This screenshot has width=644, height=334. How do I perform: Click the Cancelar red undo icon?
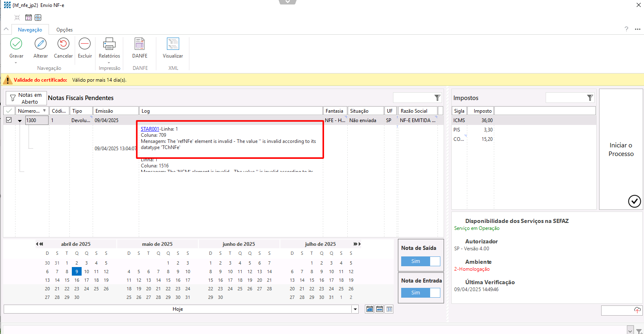point(63,44)
